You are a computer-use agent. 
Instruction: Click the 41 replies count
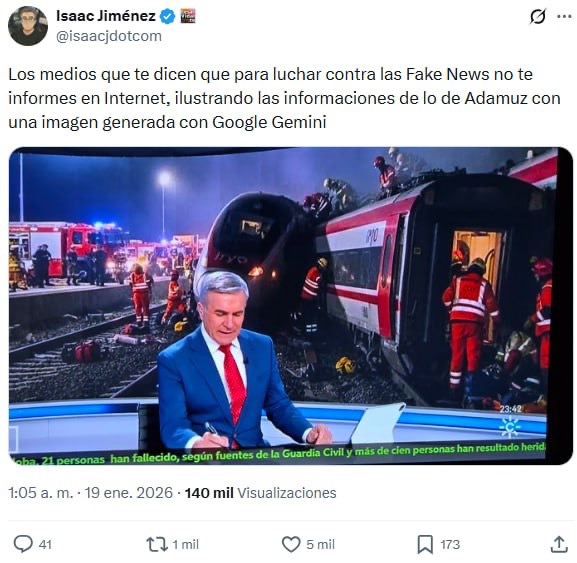click(45, 545)
